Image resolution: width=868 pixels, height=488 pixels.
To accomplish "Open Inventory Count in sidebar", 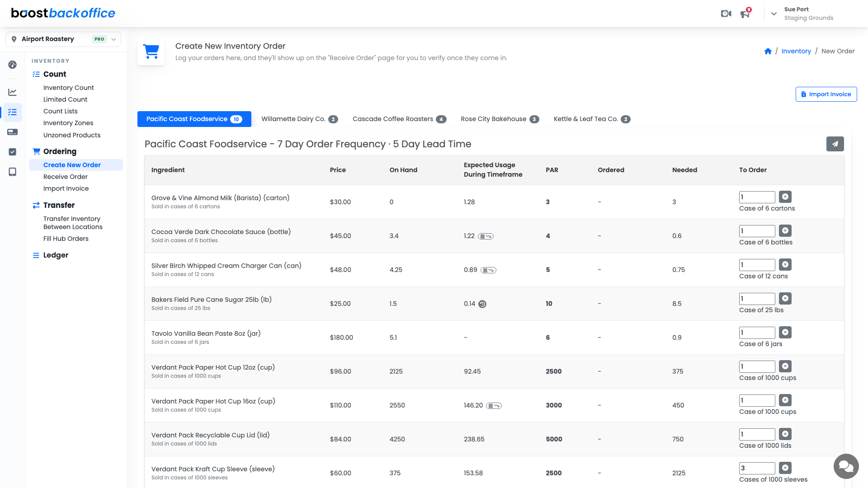I will pos(69,88).
